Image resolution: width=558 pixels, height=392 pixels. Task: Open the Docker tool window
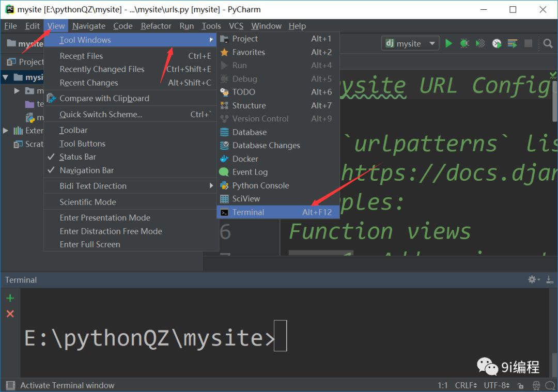tap(278, 159)
